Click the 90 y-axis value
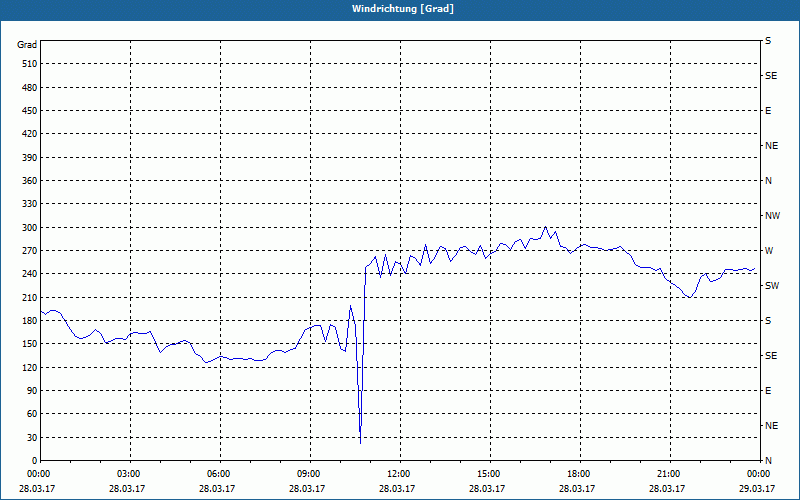Viewport: 800px width, 500px height. (x=32, y=390)
